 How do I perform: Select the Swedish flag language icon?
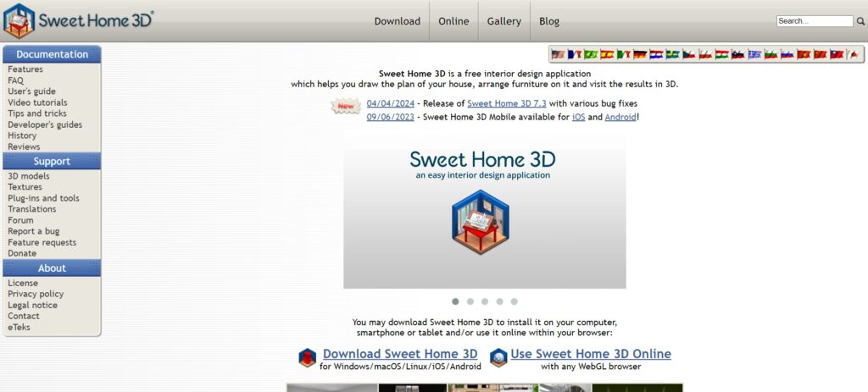pyautogui.click(x=673, y=54)
